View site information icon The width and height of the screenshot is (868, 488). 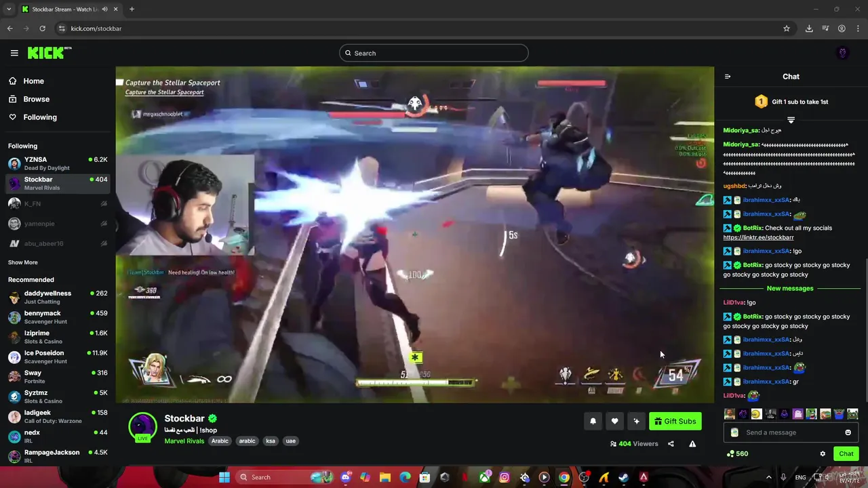click(x=62, y=28)
